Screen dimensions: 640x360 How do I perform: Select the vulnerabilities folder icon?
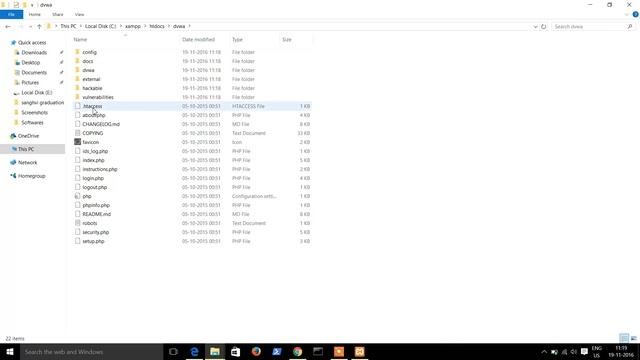tap(77, 97)
